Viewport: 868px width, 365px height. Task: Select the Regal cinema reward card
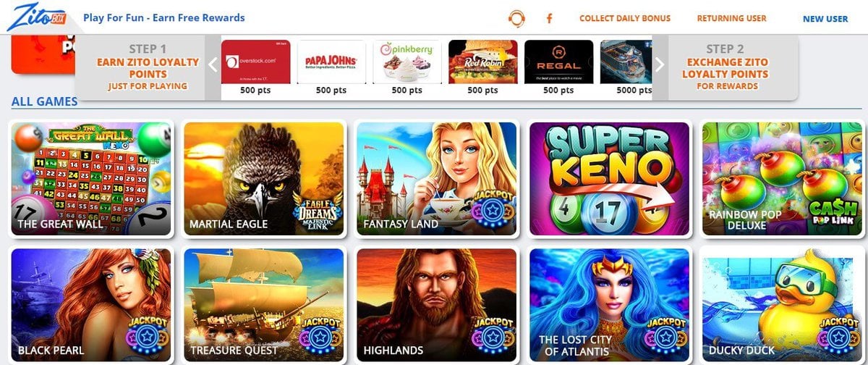click(x=559, y=68)
